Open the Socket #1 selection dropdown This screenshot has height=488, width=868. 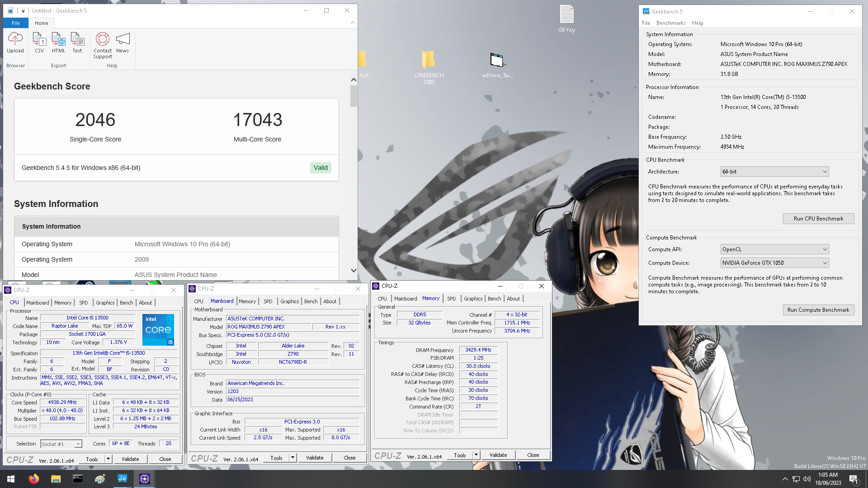(x=61, y=444)
